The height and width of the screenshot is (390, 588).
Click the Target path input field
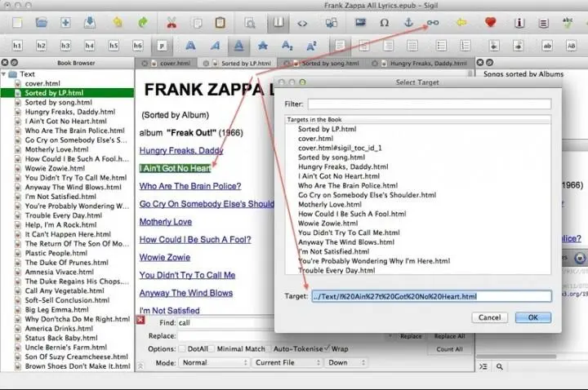click(x=431, y=296)
